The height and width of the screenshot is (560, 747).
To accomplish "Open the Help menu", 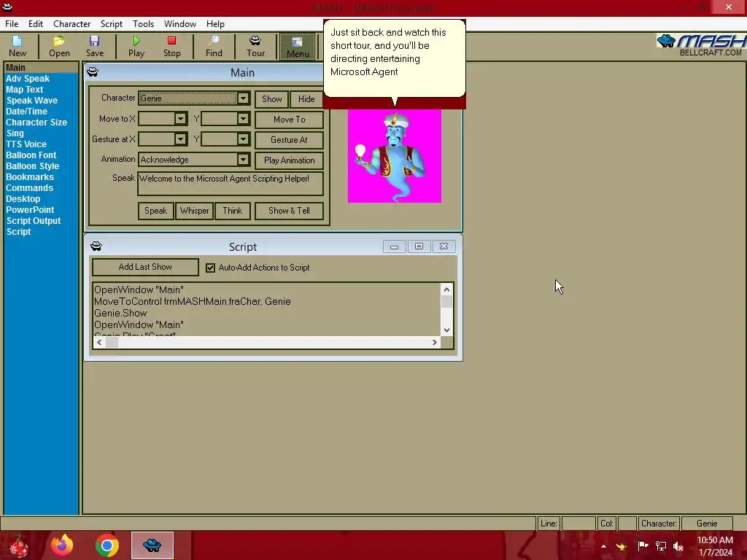I will click(x=215, y=24).
